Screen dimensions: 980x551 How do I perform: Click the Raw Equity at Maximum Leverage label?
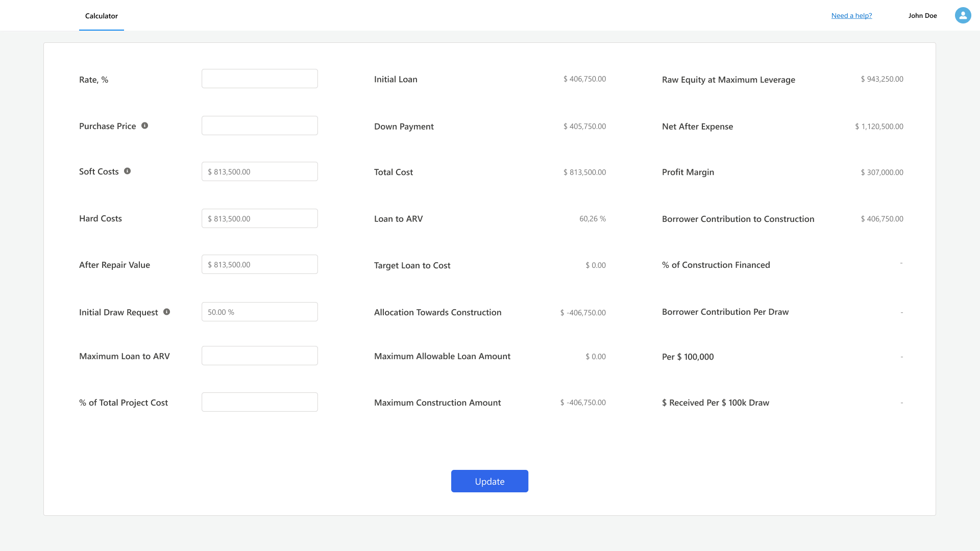point(728,80)
